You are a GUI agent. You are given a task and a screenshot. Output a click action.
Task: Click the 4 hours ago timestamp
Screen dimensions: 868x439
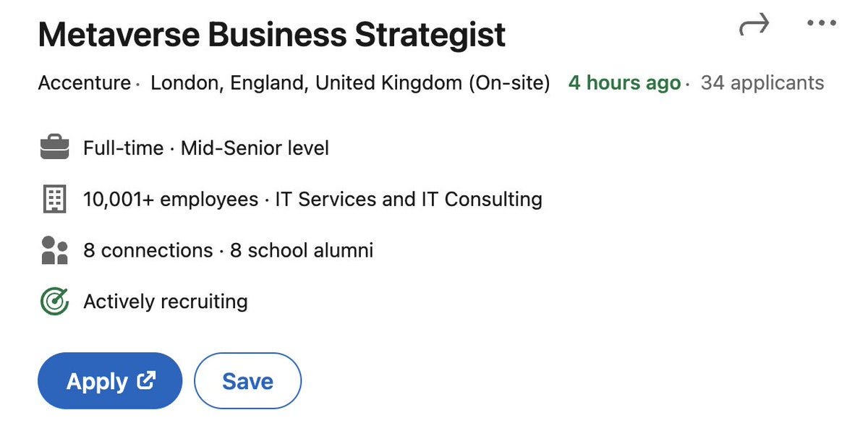(624, 83)
